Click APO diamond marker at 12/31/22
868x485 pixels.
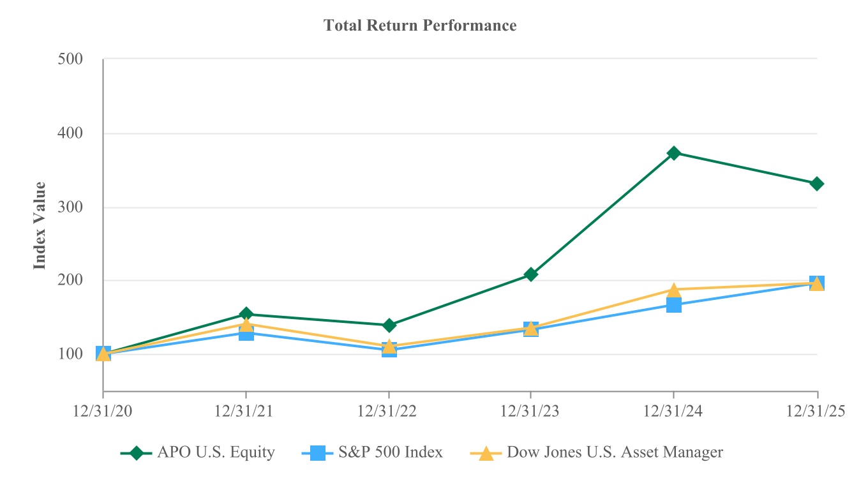coord(389,325)
